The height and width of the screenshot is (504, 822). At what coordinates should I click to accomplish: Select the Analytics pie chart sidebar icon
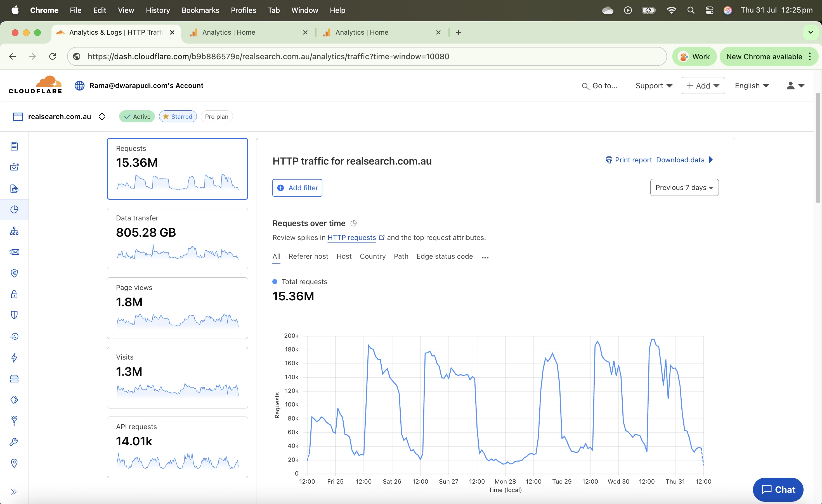pos(14,209)
